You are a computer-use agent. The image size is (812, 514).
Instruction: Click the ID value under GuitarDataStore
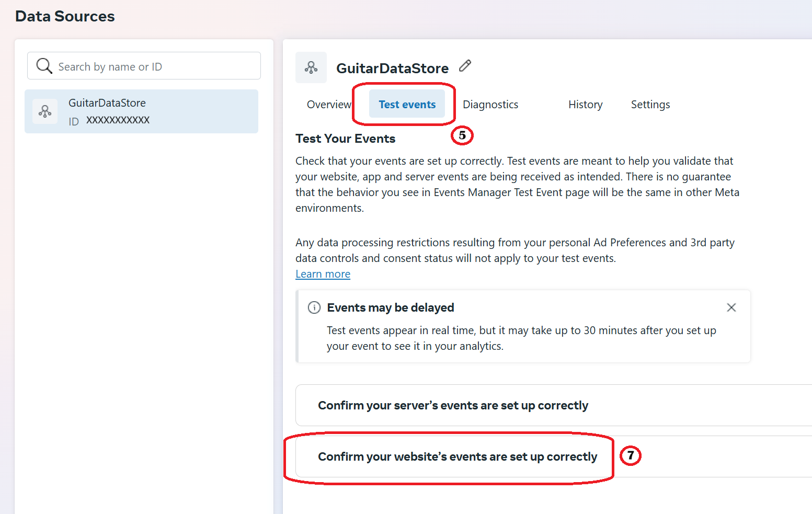(118, 120)
